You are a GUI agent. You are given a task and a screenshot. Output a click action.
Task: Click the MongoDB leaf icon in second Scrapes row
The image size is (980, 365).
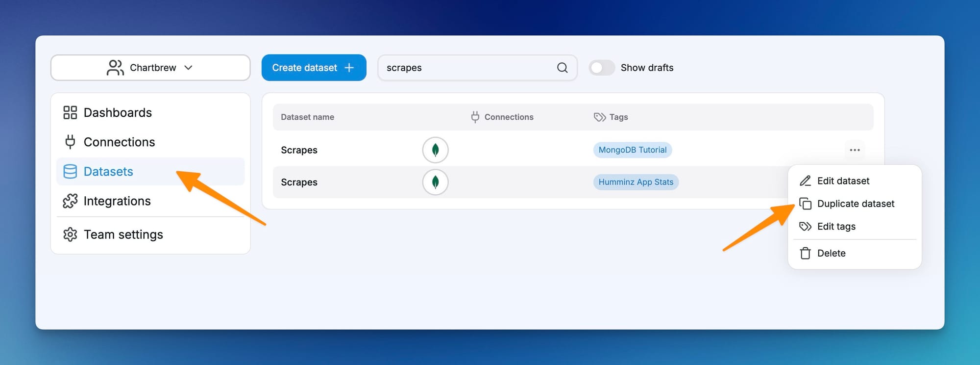coord(435,182)
